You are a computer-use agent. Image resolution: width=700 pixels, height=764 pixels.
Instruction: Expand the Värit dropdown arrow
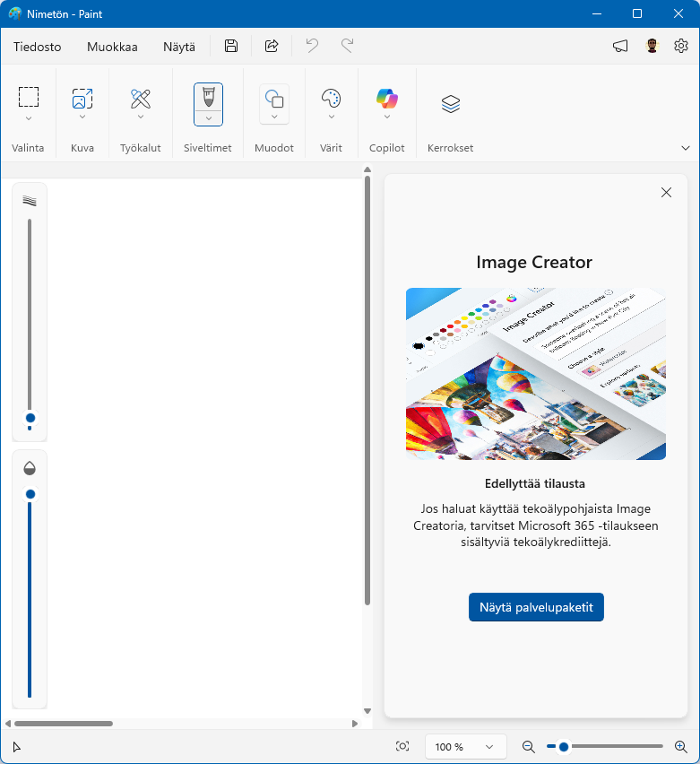[332, 117]
